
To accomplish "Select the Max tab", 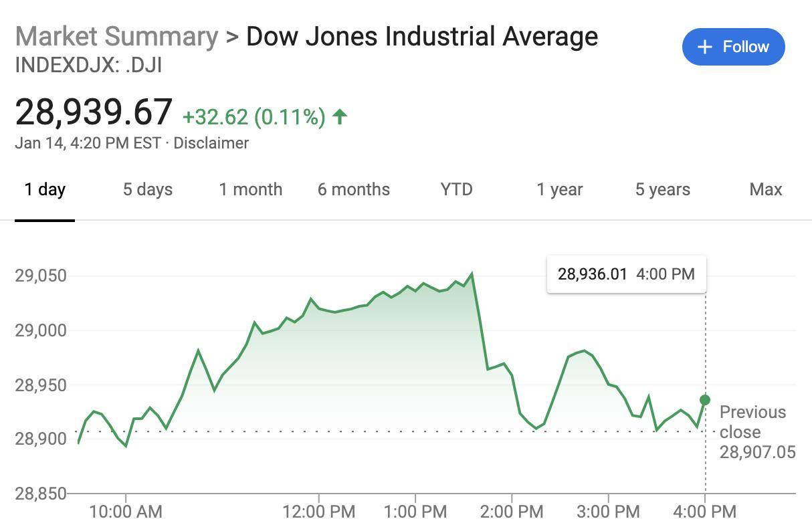I will [x=765, y=190].
